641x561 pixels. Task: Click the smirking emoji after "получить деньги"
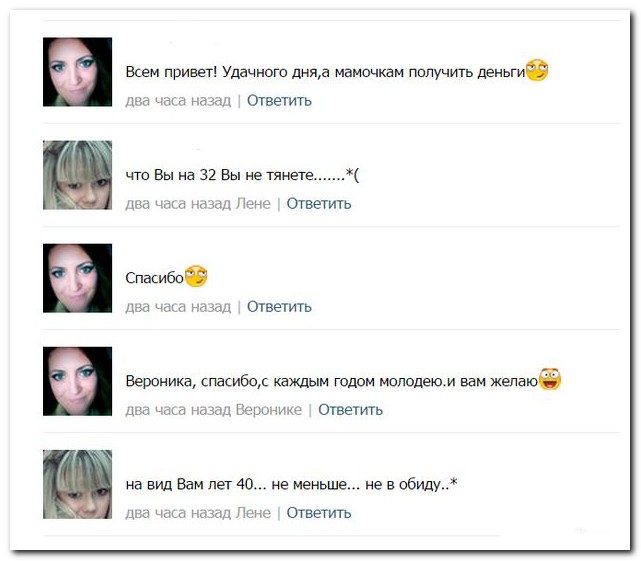[x=537, y=70]
